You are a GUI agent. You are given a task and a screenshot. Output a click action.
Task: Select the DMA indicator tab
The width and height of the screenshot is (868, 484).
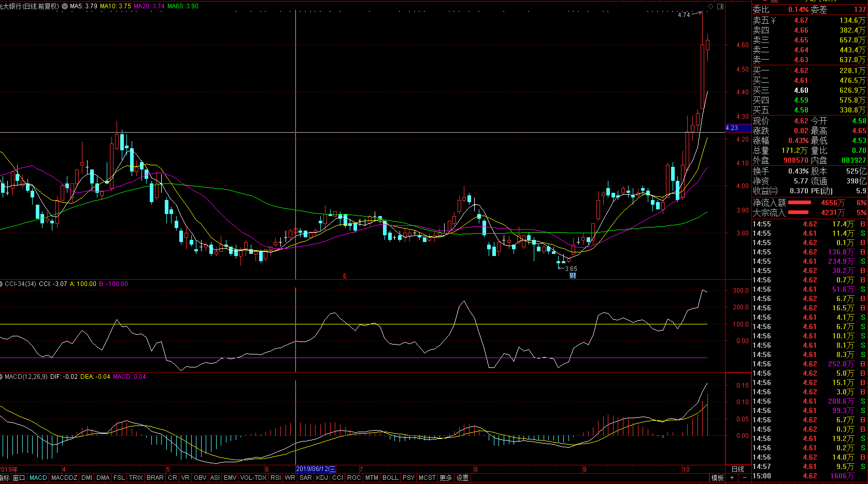pos(103,478)
